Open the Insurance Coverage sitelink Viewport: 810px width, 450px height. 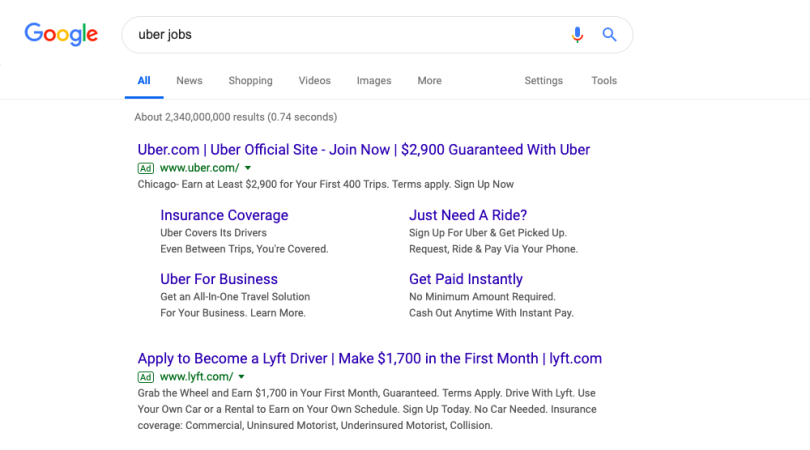(x=224, y=215)
